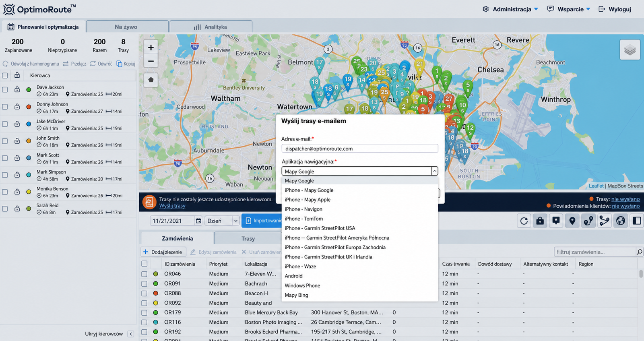Image resolution: width=644 pixels, height=341 pixels.
Task: Click the starred message toolbar icon
Action: [556, 221]
